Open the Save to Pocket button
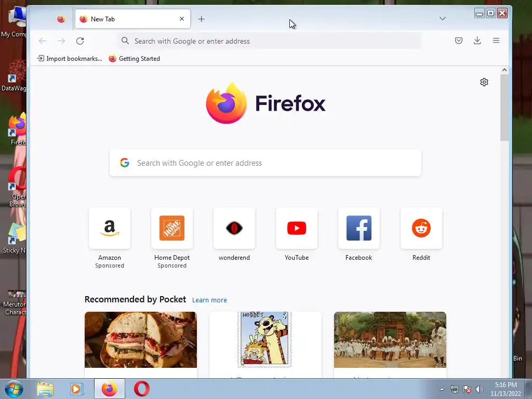Viewport: 532px width, 399px height. [x=459, y=41]
